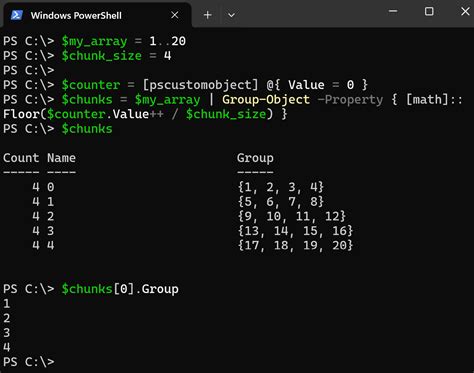Click the Group column header

pyautogui.click(x=255, y=158)
